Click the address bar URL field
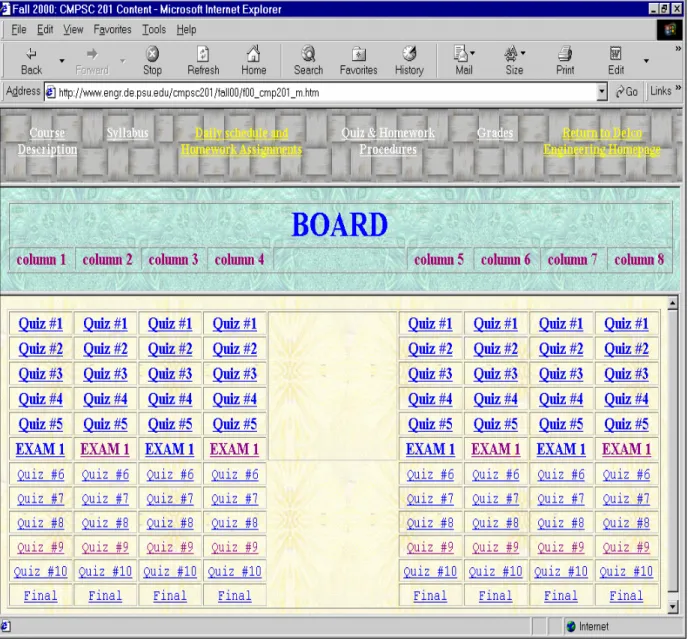Image resolution: width=688 pixels, height=639 pixels. [x=326, y=92]
